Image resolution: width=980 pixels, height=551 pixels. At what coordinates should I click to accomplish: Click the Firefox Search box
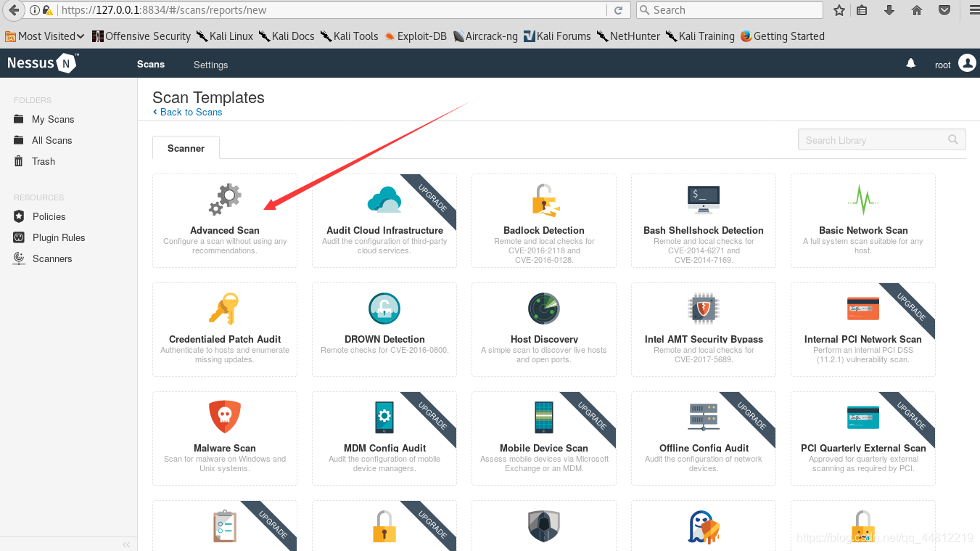coord(729,10)
